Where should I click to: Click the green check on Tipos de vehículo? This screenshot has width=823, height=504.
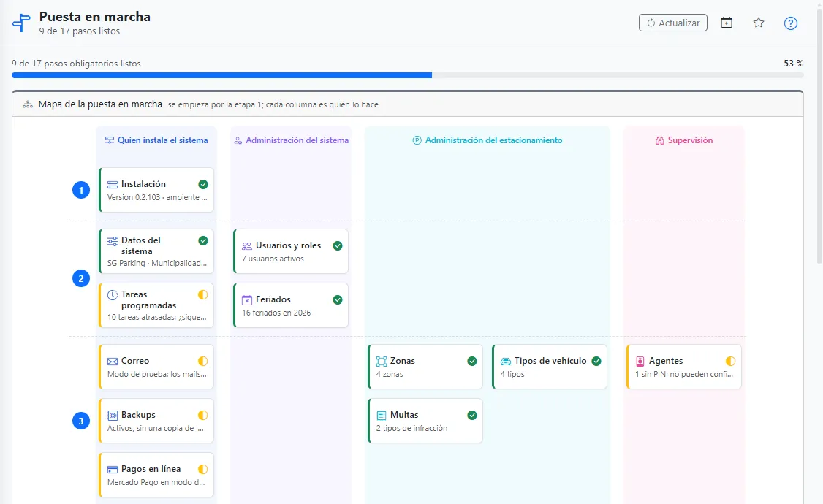(596, 361)
